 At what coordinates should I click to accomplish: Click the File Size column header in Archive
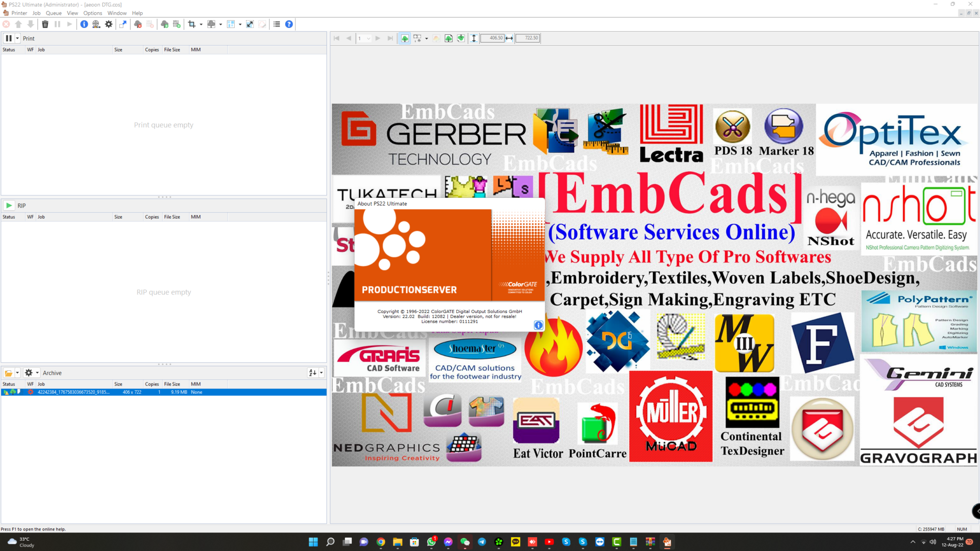pos(172,384)
